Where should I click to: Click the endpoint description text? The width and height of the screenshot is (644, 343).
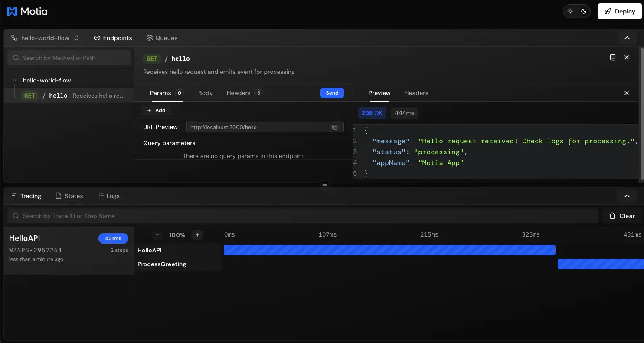click(x=219, y=72)
